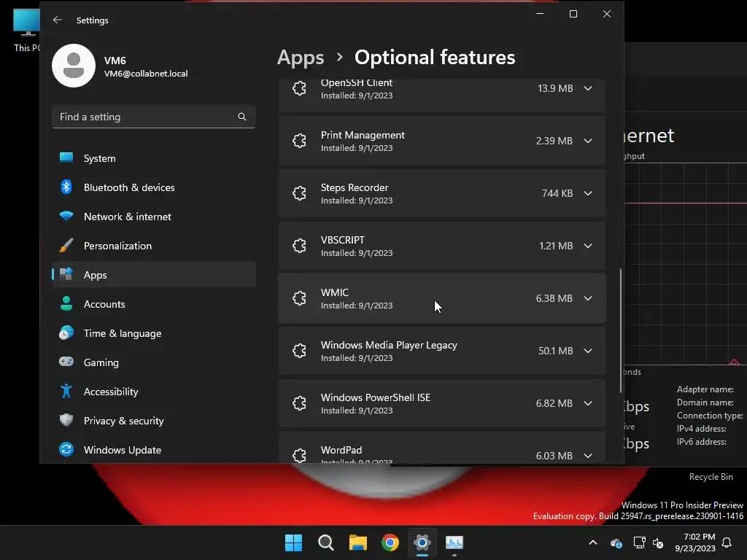The image size is (747, 560).
Task: Click the Windows Update sync icon
Action: [x=66, y=449]
